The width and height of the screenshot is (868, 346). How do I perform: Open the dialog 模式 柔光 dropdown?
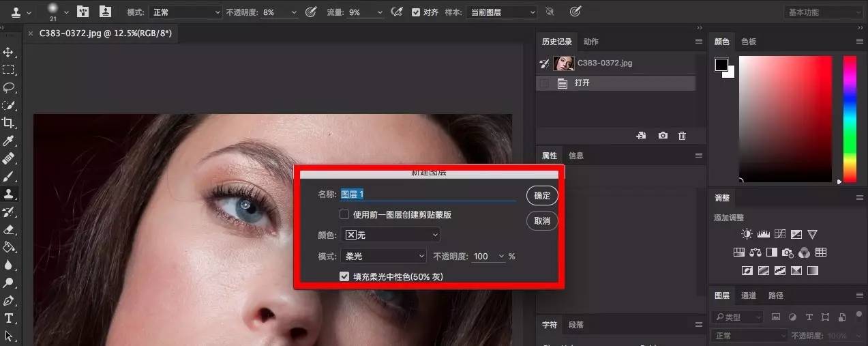(x=383, y=257)
